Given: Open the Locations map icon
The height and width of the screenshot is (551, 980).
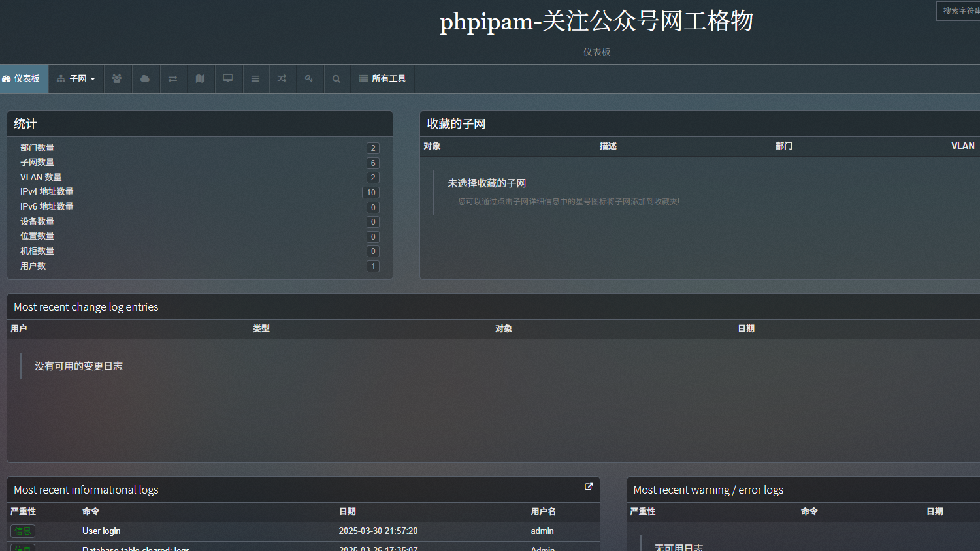Looking at the screenshot, I should (200, 78).
